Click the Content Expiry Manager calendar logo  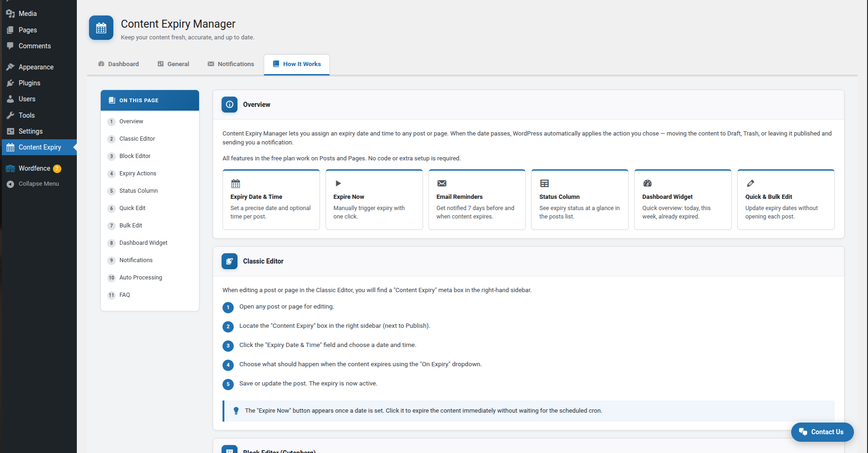click(x=101, y=28)
